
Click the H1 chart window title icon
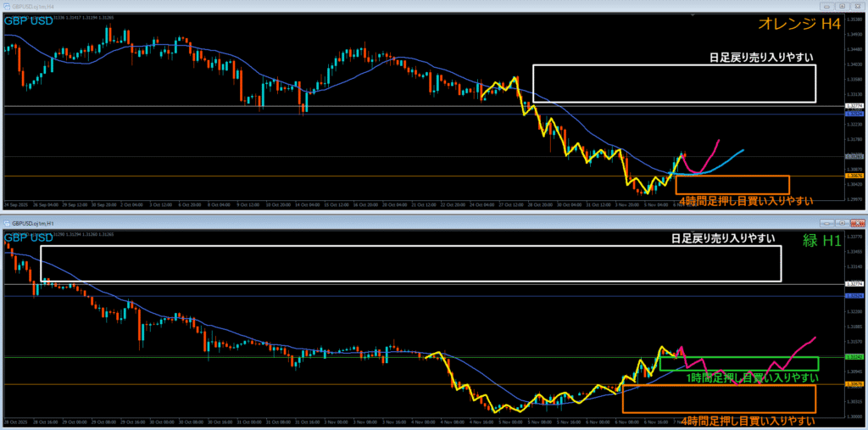tap(7, 222)
